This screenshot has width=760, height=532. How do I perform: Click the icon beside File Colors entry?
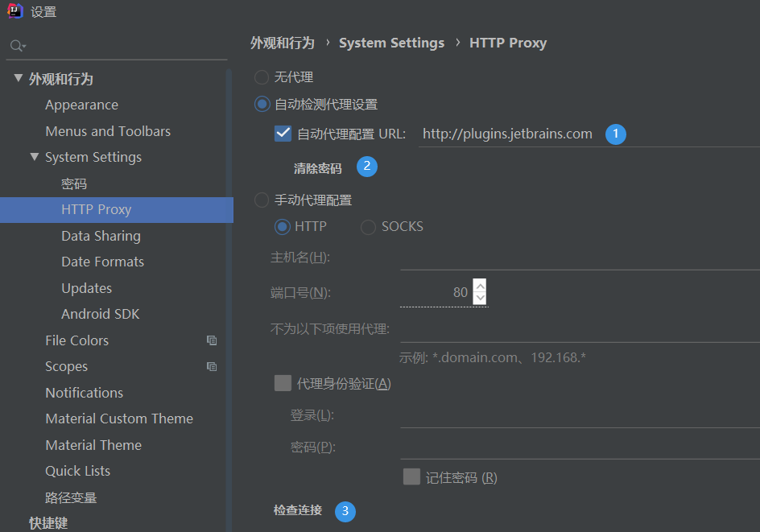[211, 340]
